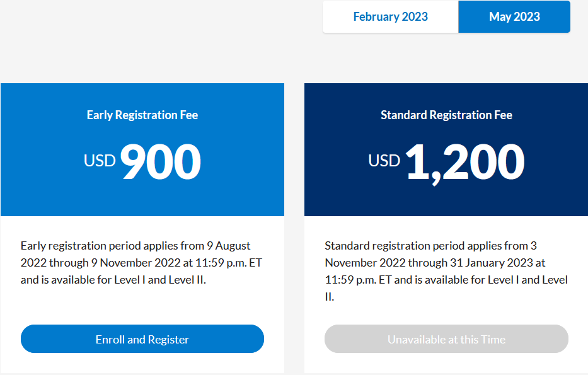Click "11:59 p.m. ET" in the early fee card
This screenshot has height=375, width=588.
[x=228, y=262]
